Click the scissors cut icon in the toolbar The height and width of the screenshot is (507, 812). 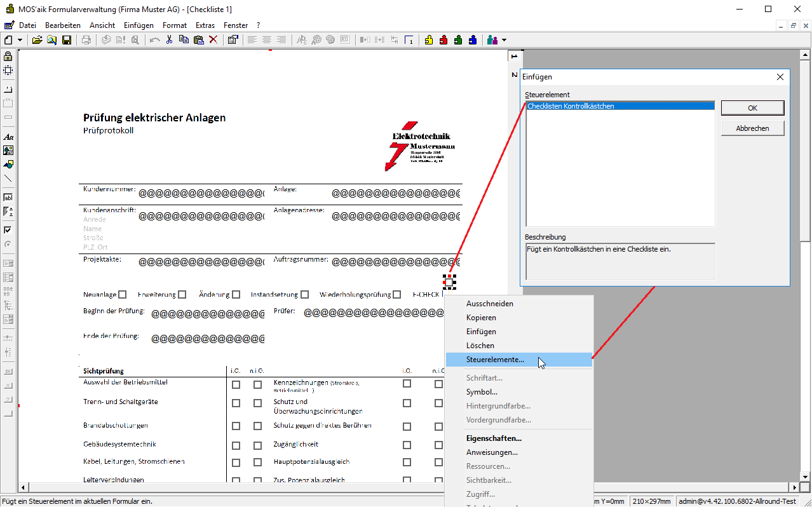[x=169, y=40]
